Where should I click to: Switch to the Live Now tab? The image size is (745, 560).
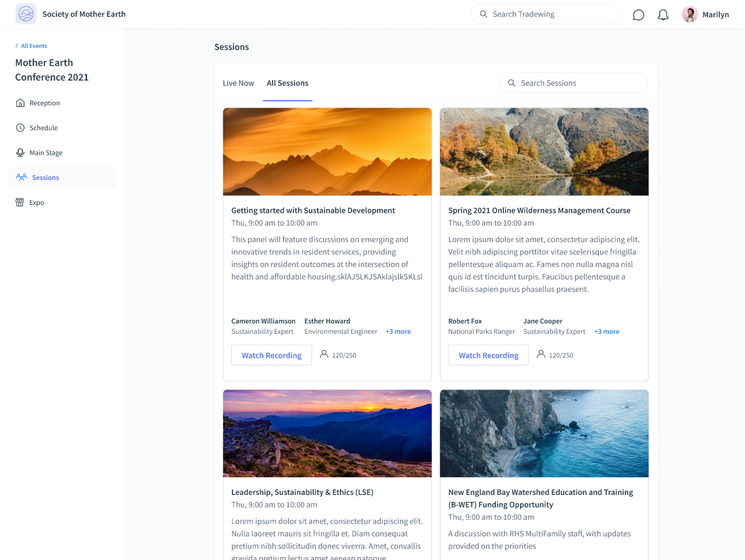(238, 83)
